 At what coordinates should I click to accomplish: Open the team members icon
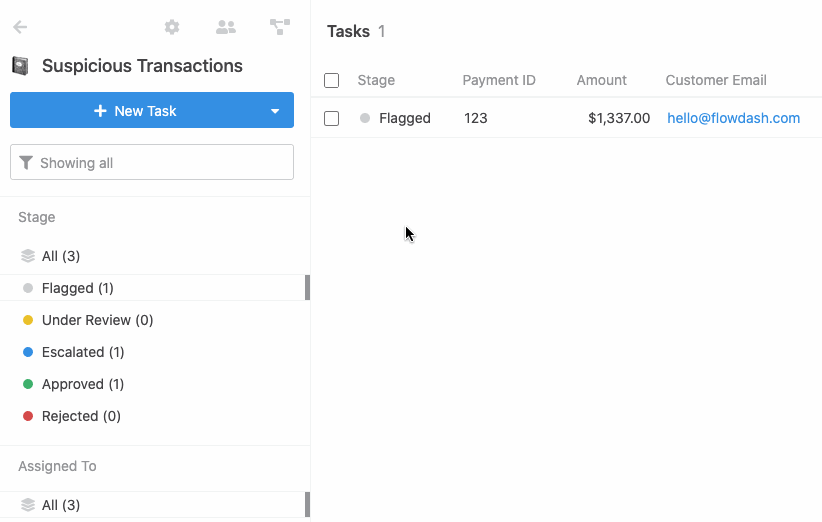coord(226,27)
